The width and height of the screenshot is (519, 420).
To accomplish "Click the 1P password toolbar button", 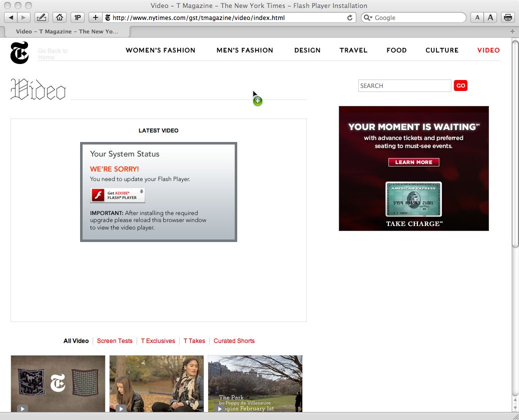I will pyautogui.click(x=78, y=17).
